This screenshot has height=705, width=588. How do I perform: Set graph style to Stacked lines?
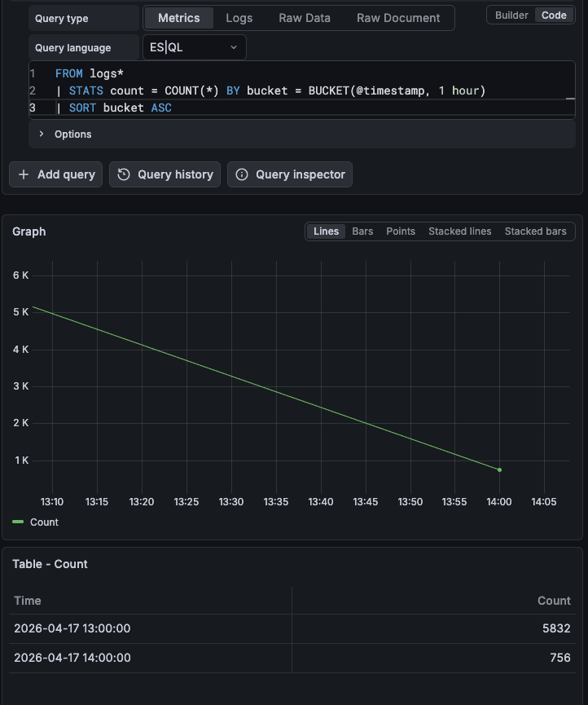459,231
